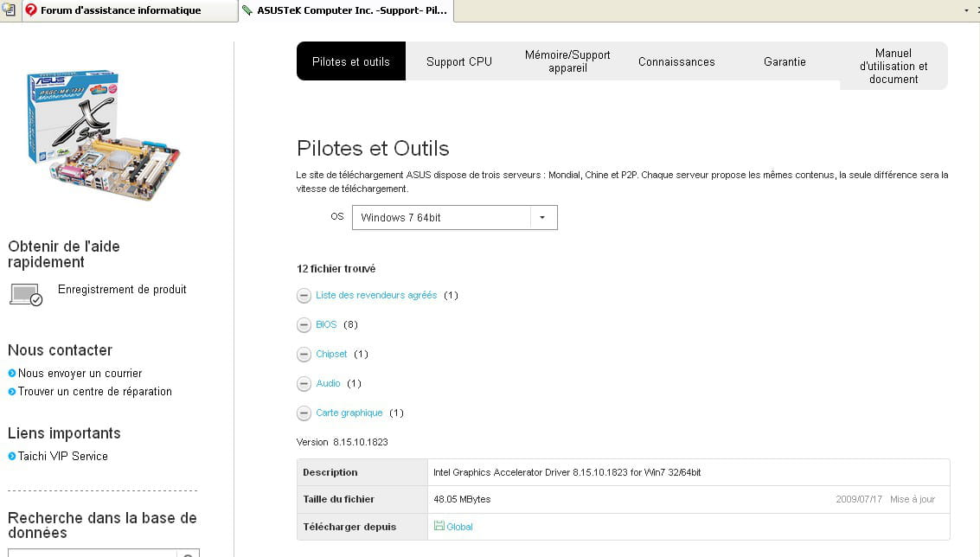Click bullet icon beside Taichi VIP Service
Screen dimensions: 980x557
click(12, 457)
